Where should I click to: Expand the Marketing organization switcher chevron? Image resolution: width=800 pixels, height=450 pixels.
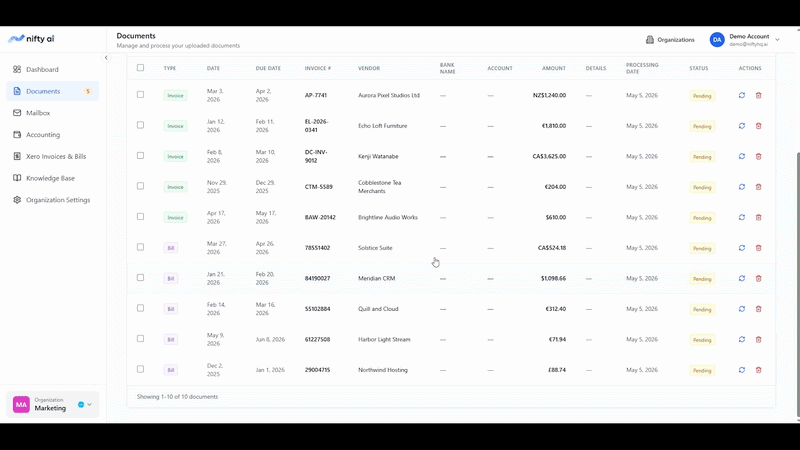(x=89, y=405)
